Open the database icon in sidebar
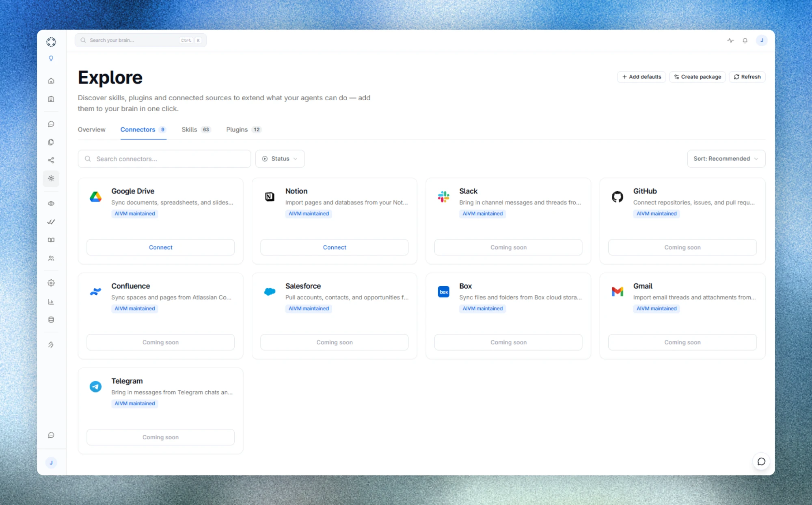The width and height of the screenshot is (812, 505). pos(51,320)
